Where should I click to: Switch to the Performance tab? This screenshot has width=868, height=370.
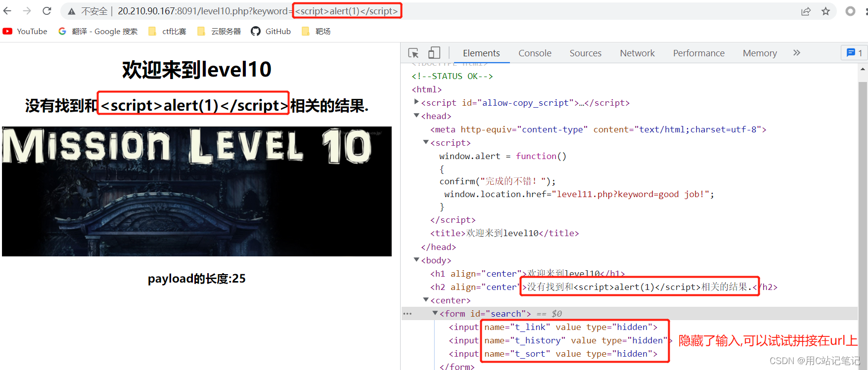(x=698, y=53)
